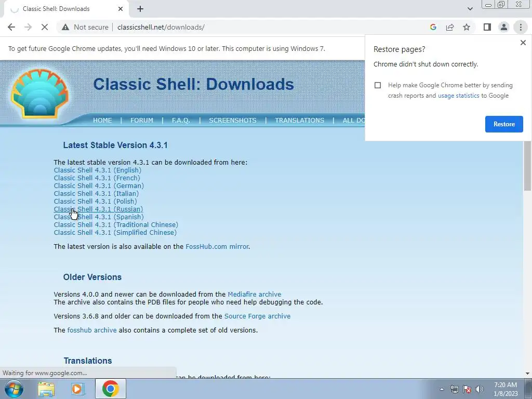Click the network tray icon
The height and width of the screenshot is (399, 532).
tap(454, 389)
